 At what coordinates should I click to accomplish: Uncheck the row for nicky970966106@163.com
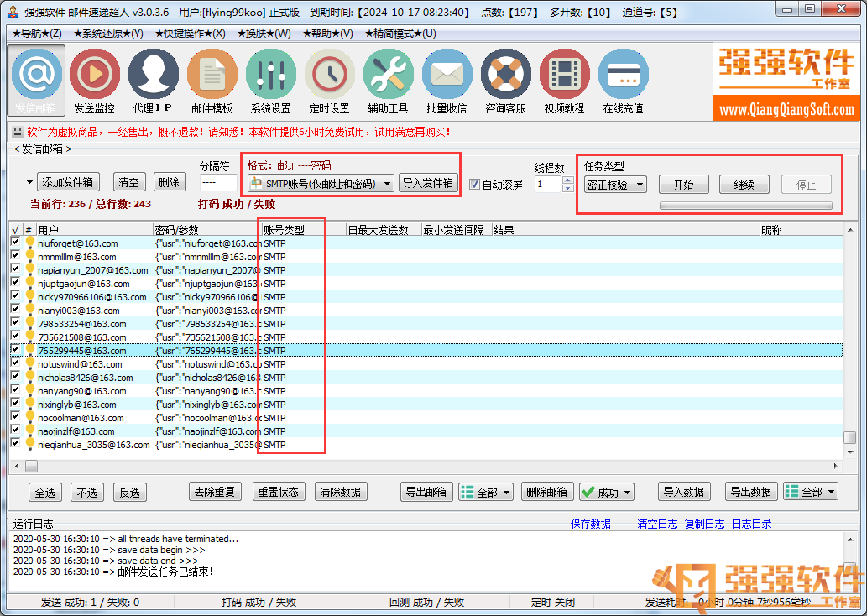click(x=15, y=296)
